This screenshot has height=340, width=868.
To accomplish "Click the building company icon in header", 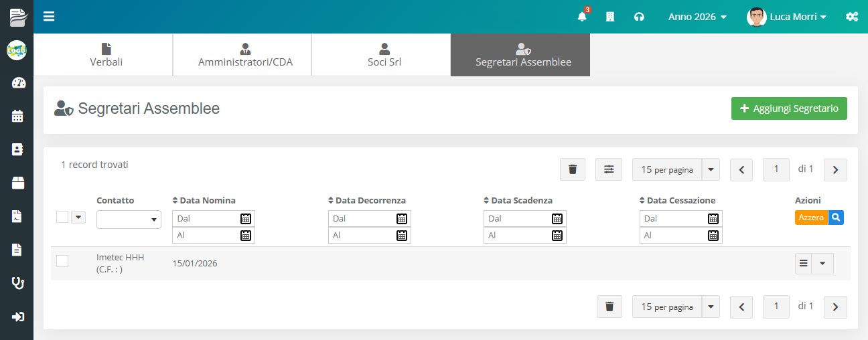I will tap(610, 17).
